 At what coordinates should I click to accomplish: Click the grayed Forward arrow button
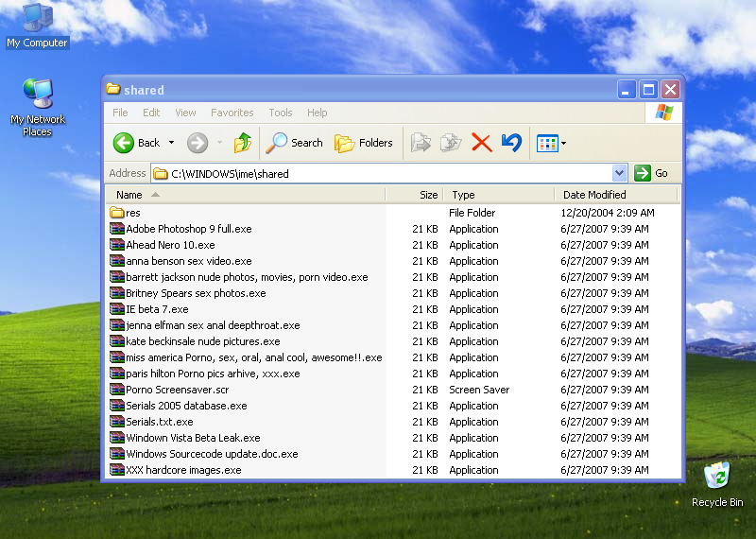tap(198, 143)
